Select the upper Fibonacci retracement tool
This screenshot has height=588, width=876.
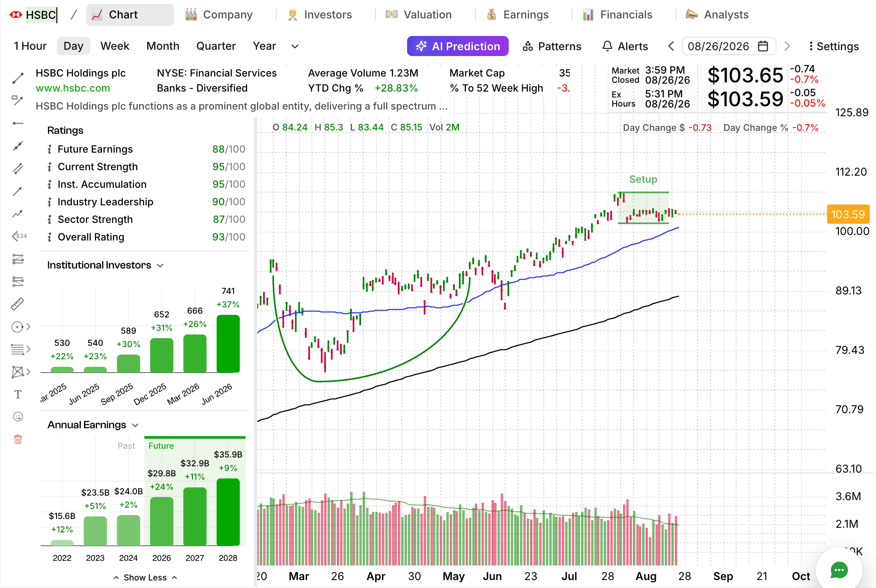(18, 259)
